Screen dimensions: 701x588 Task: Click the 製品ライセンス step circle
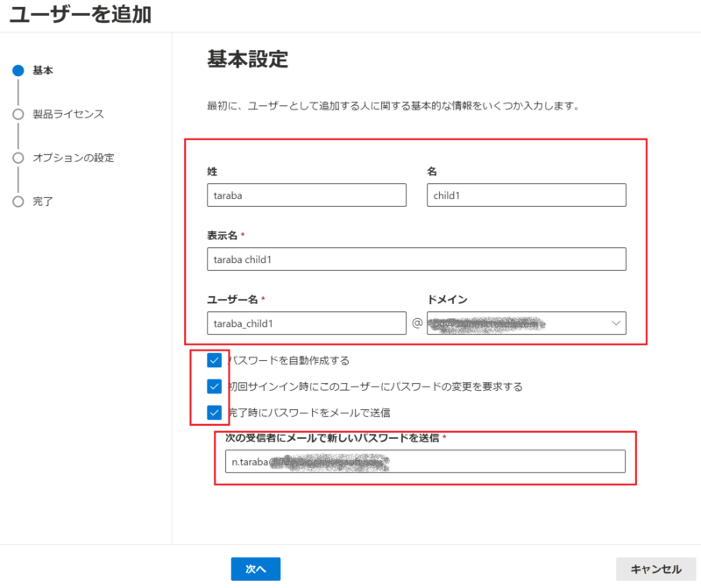click(x=18, y=114)
